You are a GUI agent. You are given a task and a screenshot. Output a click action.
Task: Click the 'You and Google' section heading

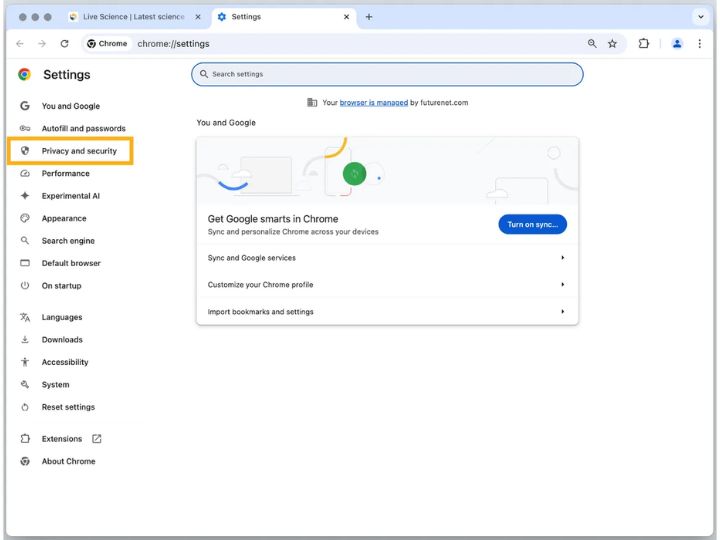coord(226,123)
